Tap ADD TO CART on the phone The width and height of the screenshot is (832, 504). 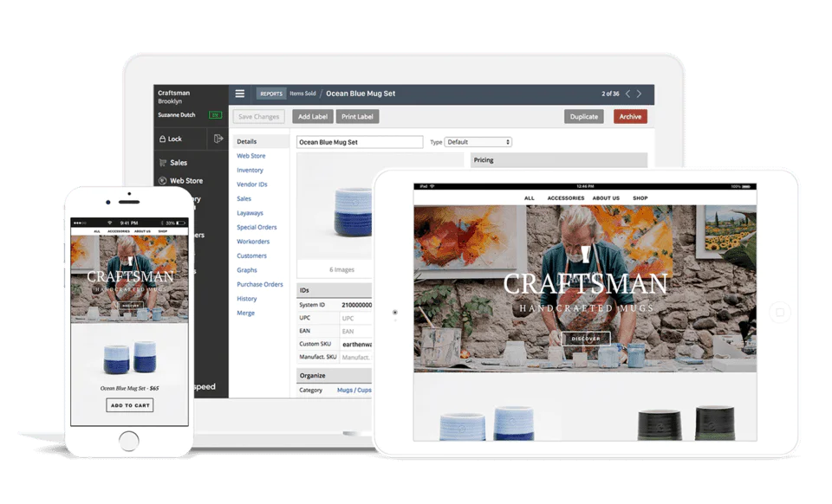pyautogui.click(x=130, y=405)
